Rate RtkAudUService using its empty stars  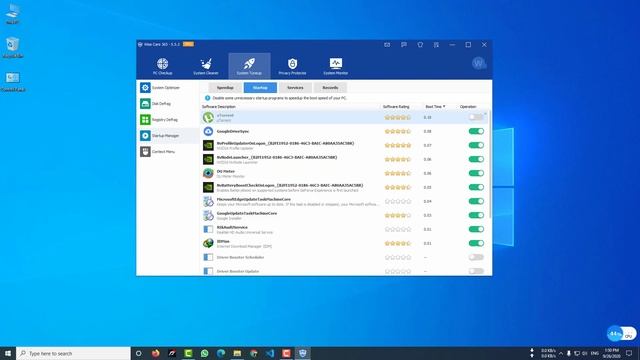pos(398,229)
